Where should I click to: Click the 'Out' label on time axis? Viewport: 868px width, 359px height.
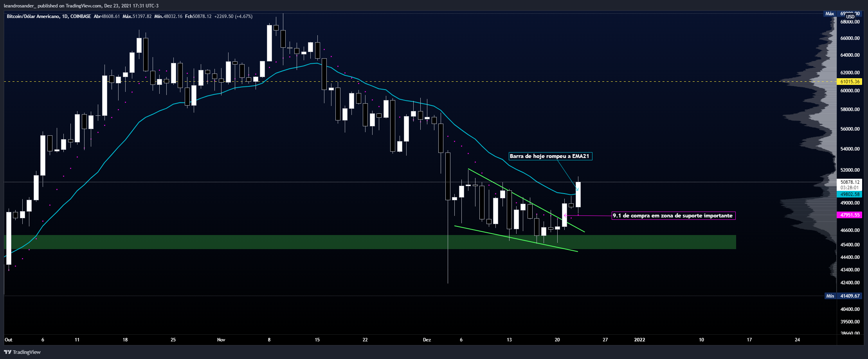point(9,340)
